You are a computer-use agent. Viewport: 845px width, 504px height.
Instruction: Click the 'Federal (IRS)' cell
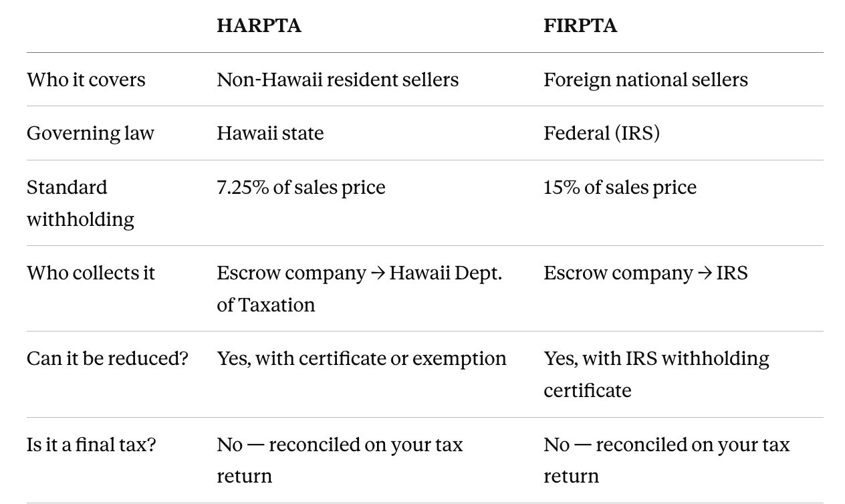pyautogui.click(x=602, y=133)
